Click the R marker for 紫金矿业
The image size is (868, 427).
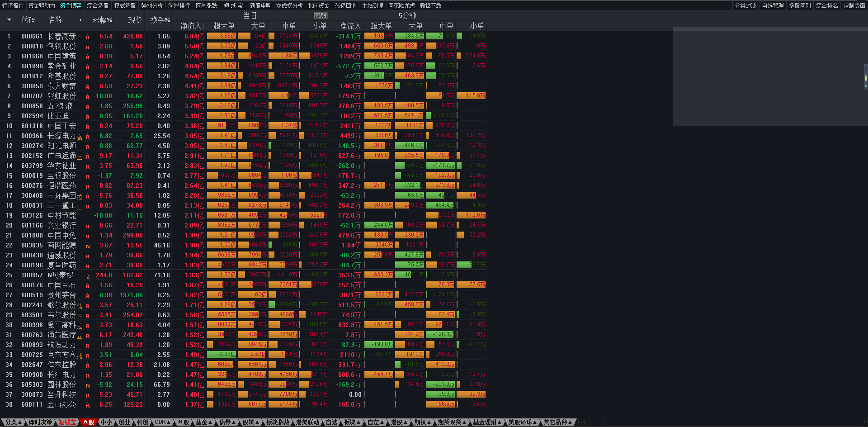click(x=88, y=67)
